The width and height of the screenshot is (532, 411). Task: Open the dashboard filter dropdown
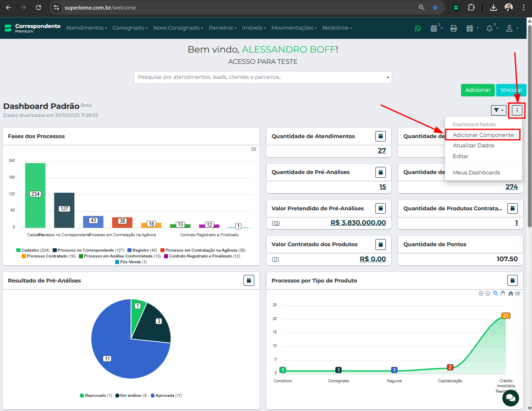(498, 110)
